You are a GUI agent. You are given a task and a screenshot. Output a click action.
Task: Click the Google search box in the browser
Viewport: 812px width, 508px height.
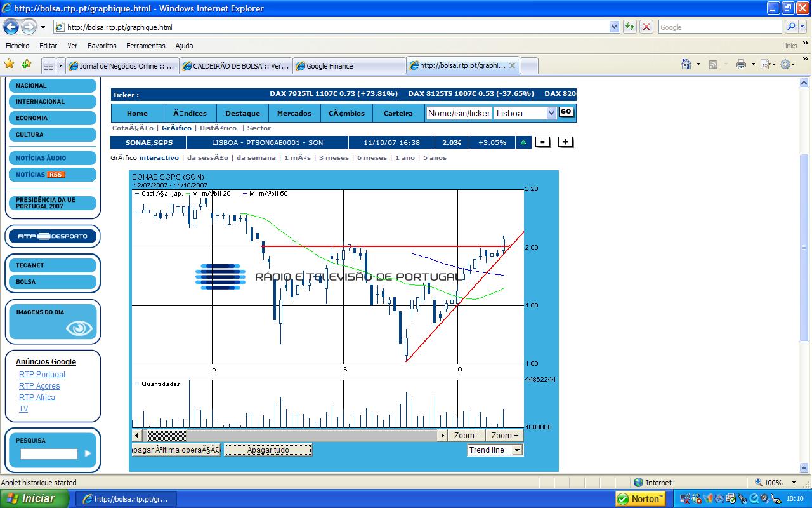coord(720,27)
